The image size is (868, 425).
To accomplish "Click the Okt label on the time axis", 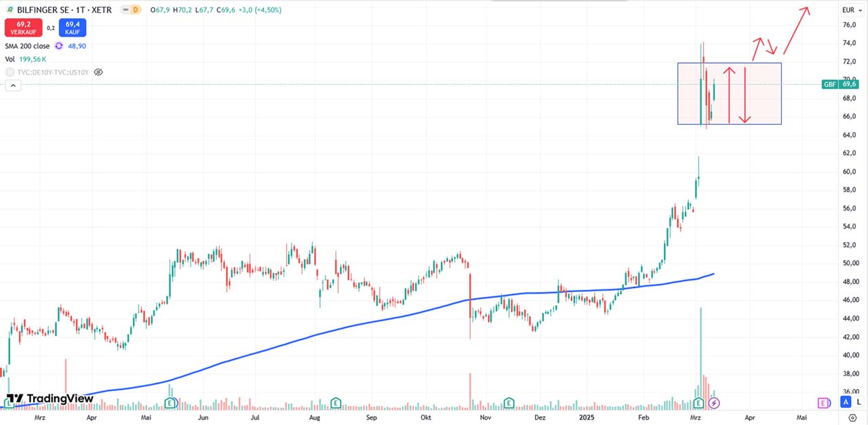I will click(x=426, y=418).
